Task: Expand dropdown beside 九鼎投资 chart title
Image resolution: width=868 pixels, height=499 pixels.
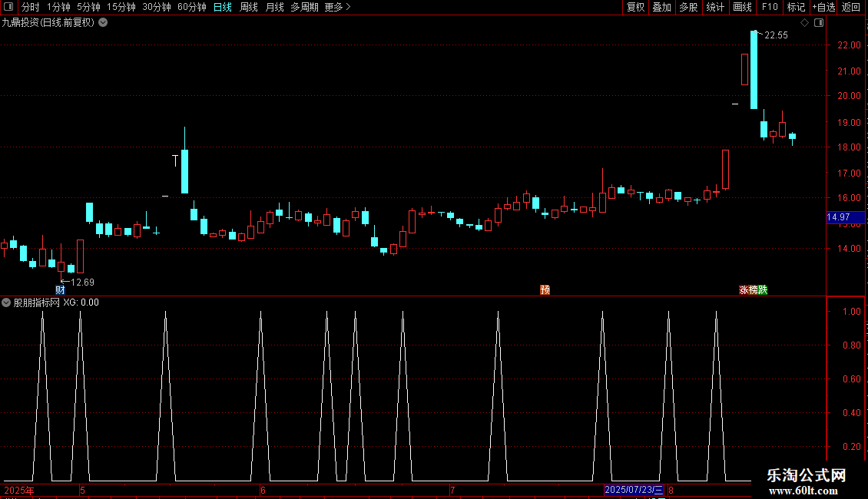Action: 103,23
